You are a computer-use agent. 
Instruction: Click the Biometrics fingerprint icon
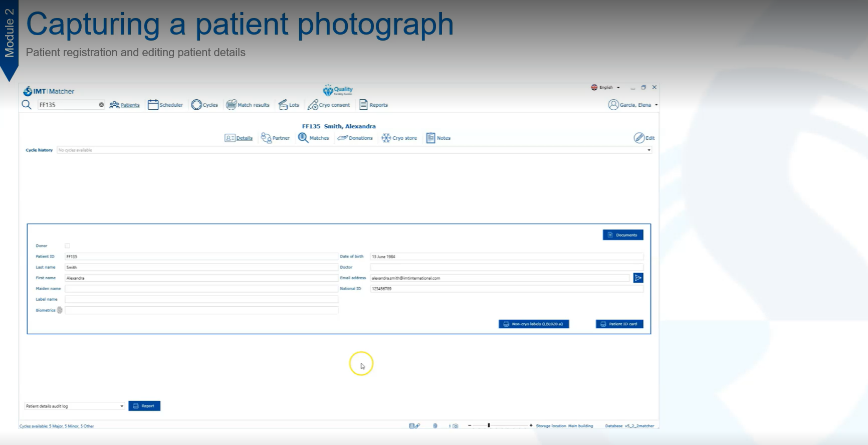click(x=60, y=310)
